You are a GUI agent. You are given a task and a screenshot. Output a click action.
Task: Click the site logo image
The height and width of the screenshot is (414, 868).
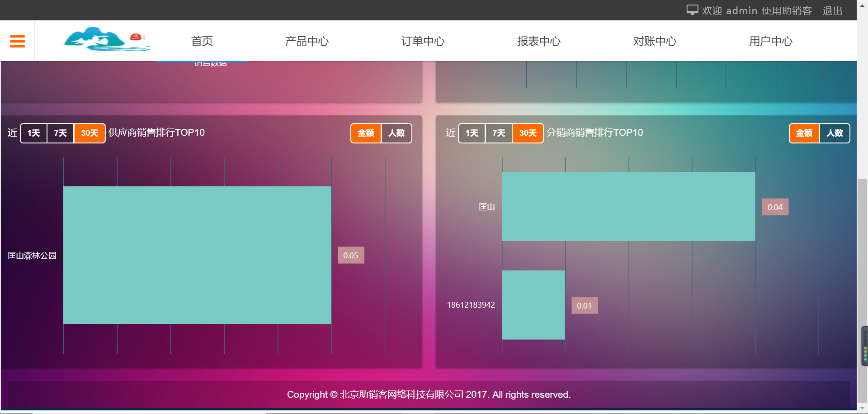click(x=107, y=39)
